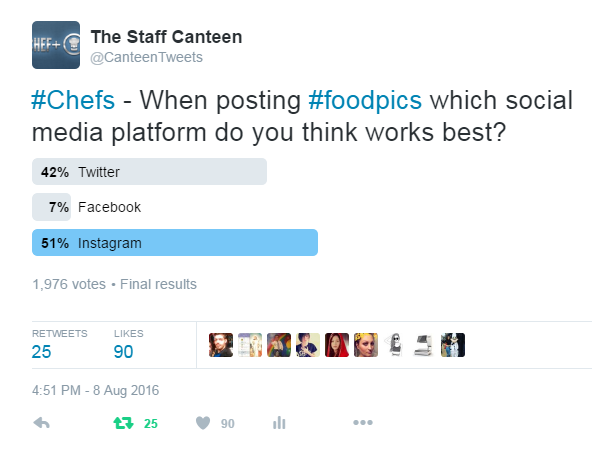This screenshot has width=612, height=456.
Task: Select the Twitter poll option
Action: click(150, 172)
